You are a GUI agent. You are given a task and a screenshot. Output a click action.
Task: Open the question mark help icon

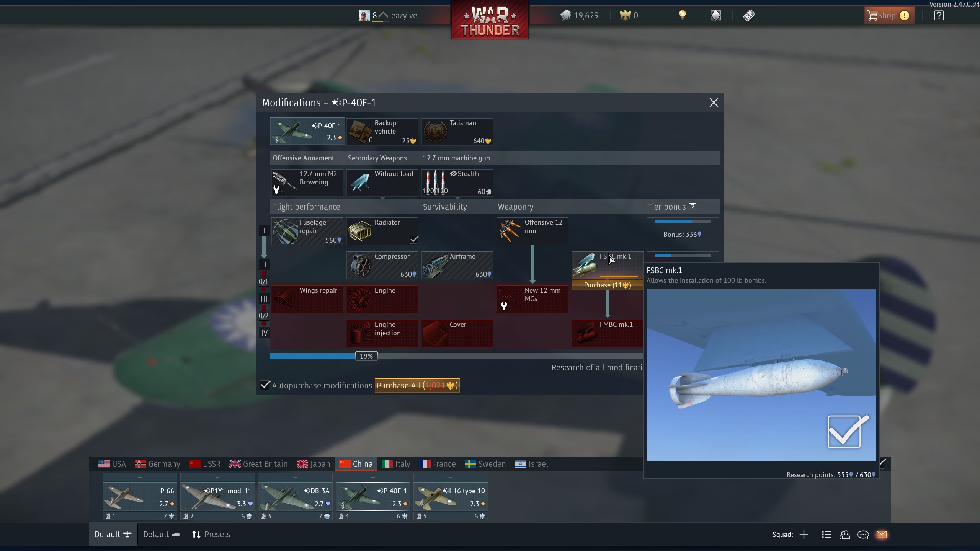(x=939, y=15)
